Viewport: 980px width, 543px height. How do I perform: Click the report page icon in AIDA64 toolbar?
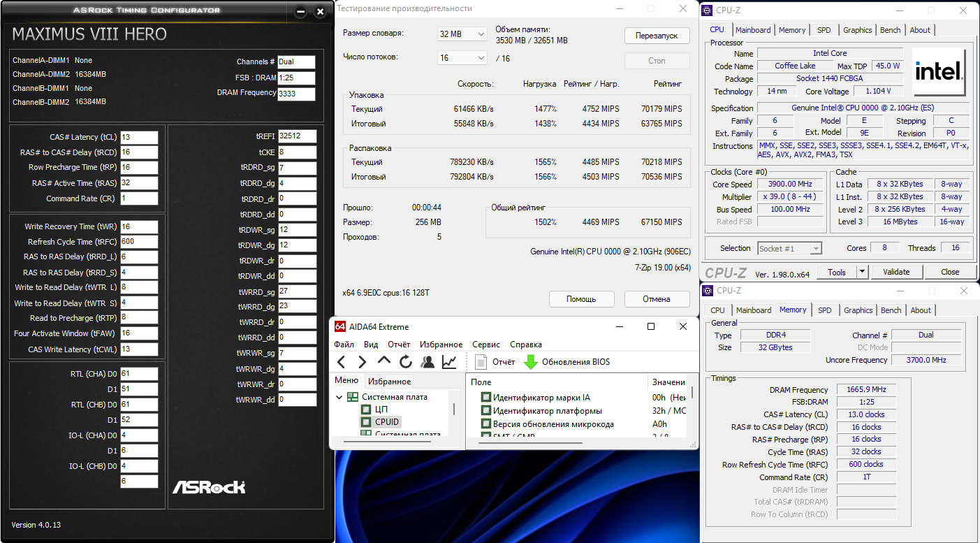[x=481, y=362]
